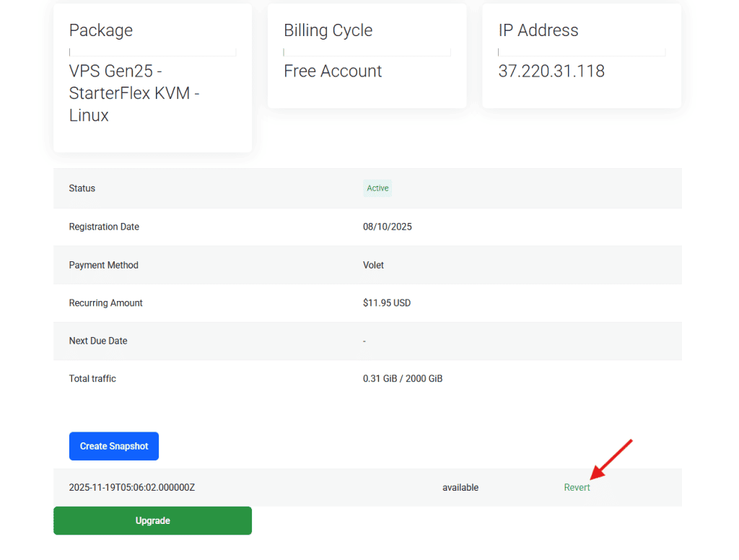Click the Package card heading
739x560 pixels.
pyautogui.click(x=101, y=30)
